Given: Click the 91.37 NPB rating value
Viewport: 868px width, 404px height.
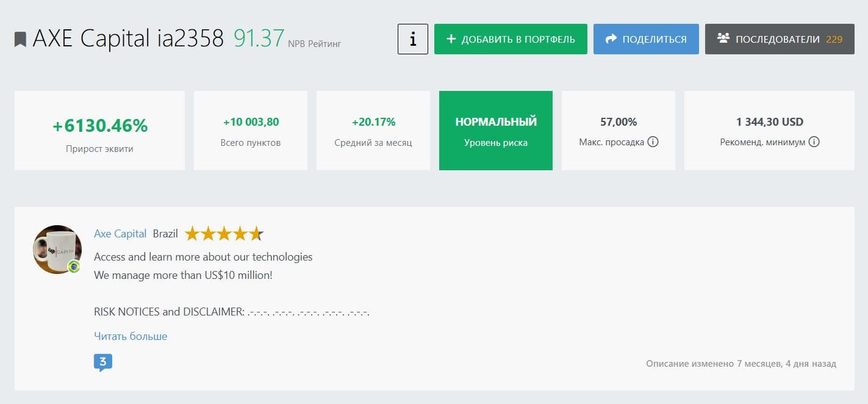Looking at the screenshot, I should tap(259, 38).
